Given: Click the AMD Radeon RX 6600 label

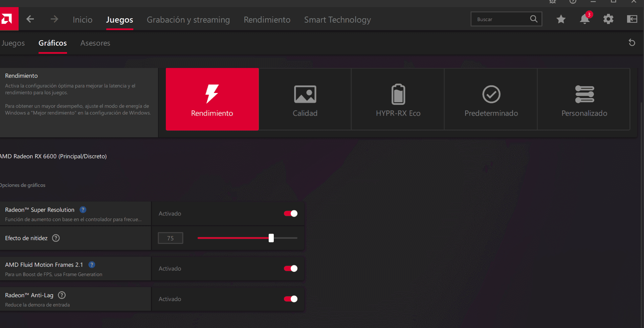Looking at the screenshot, I should pos(53,156).
